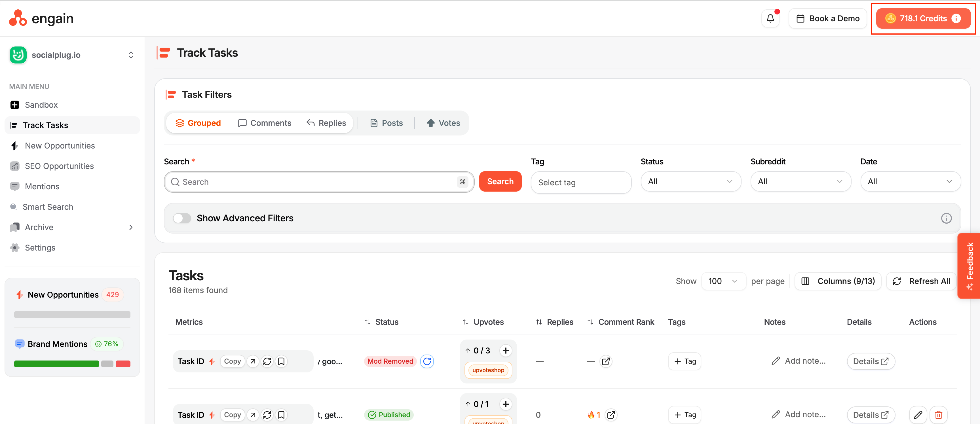980x424 pixels.
Task: Open the Subreddit filter dropdown
Action: pyautogui.click(x=801, y=181)
